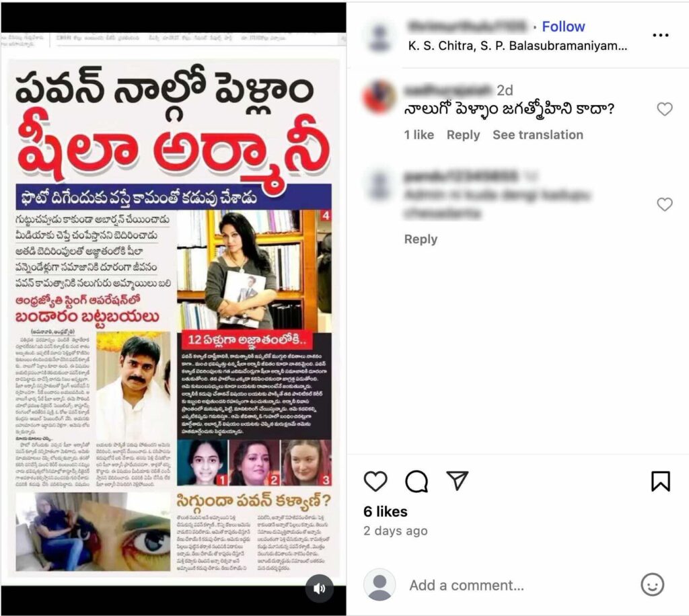Open the emoji picker smiley icon
Image resolution: width=689 pixels, height=616 pixels.
point(653,585)
